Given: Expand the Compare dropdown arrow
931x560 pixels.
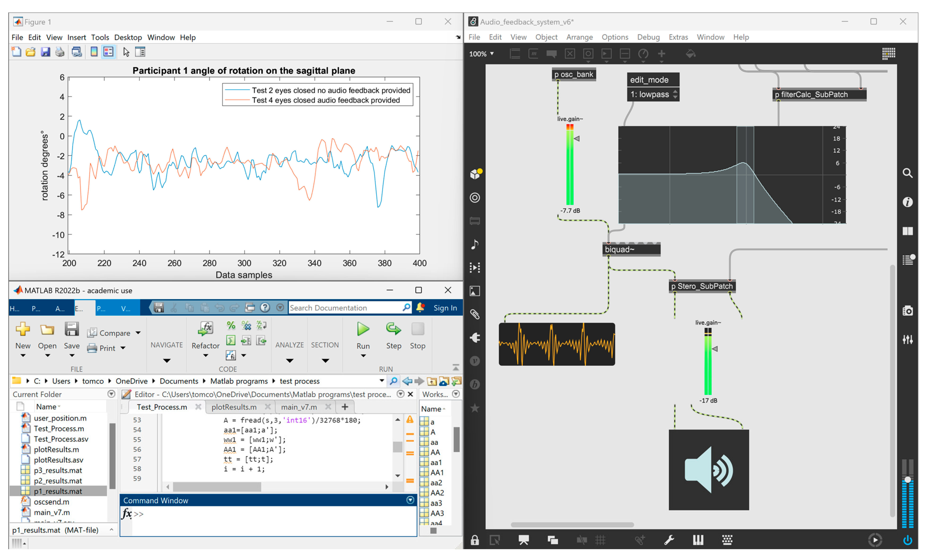Looking at the screenshot, I should click(138, 332).
